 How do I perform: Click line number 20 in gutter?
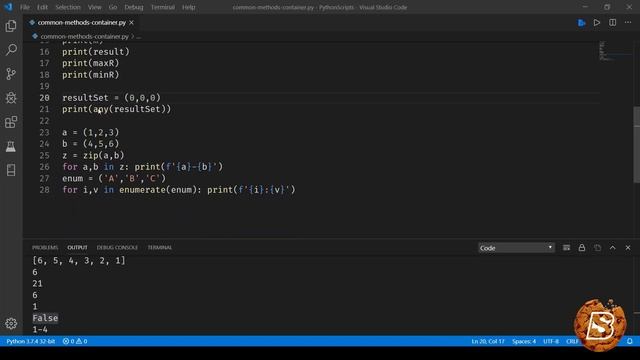pyautogui.click(x=44, y=98)
